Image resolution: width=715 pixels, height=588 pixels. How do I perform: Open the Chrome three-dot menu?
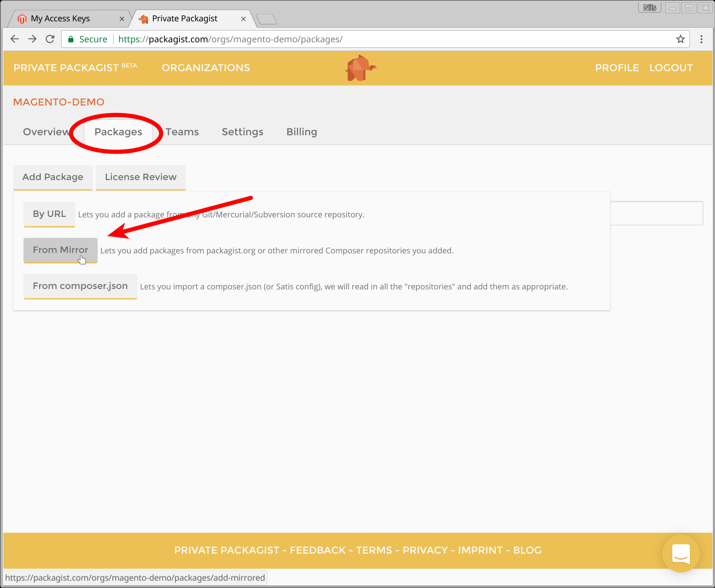pos(701,39)
